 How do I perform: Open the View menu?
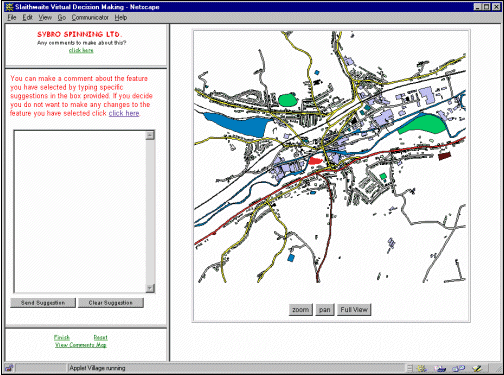coord(45,18)
